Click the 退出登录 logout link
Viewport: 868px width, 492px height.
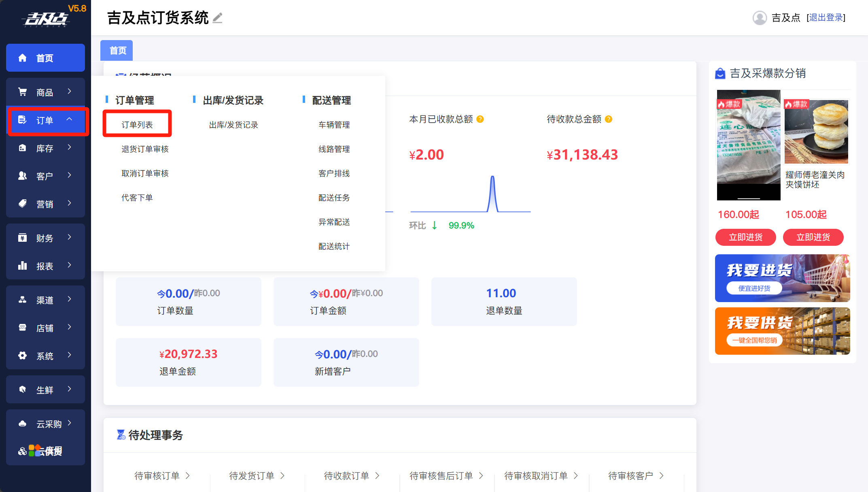[x=826, y=18]
